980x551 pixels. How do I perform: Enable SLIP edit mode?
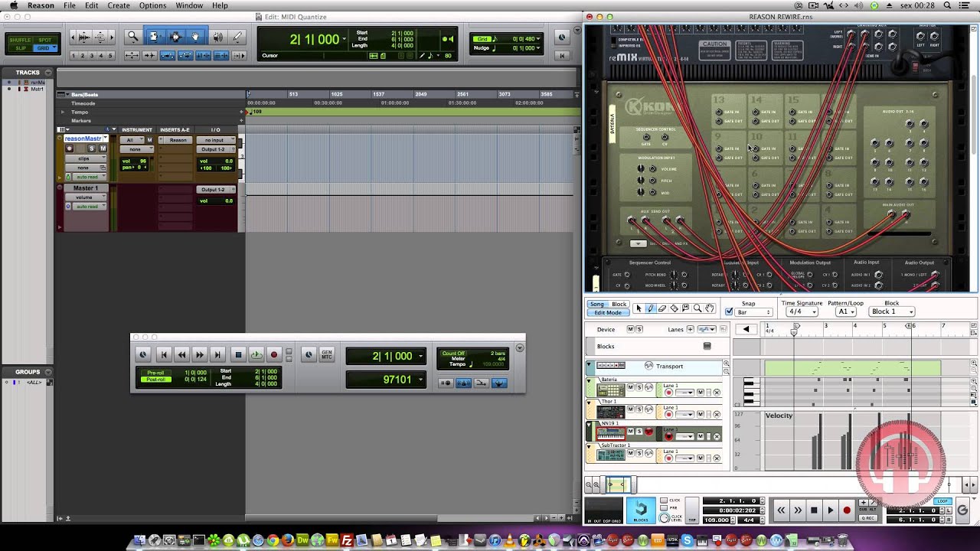point(21,48)
